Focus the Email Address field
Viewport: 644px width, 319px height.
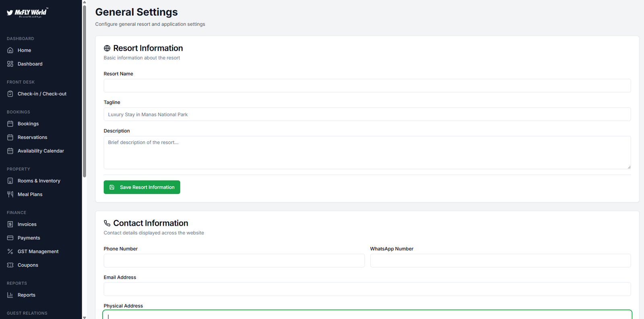367,289
